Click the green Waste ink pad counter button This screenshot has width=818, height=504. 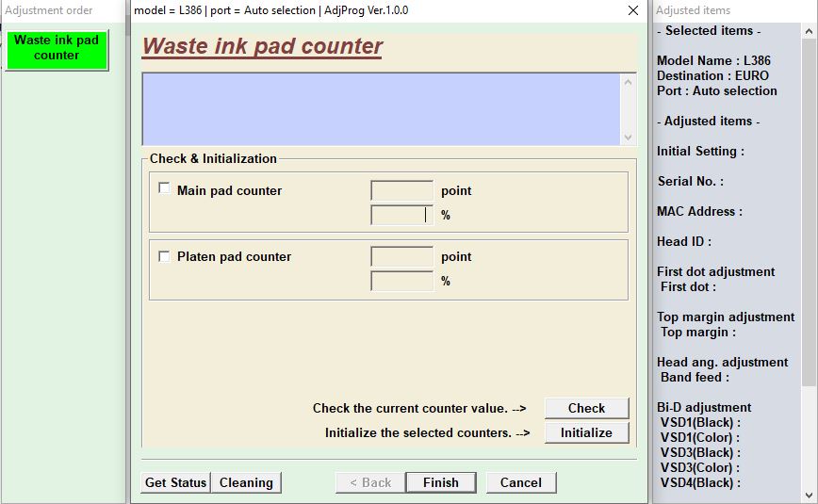57,48
